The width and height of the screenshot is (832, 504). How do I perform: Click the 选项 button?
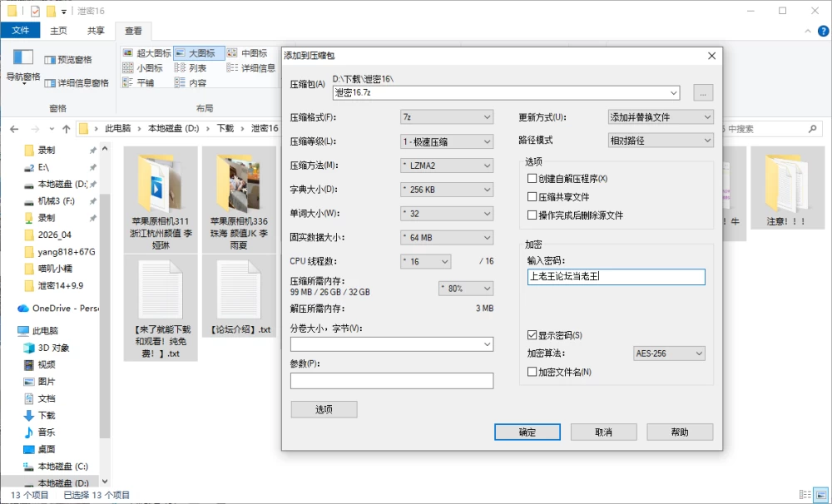pos(324,409)
